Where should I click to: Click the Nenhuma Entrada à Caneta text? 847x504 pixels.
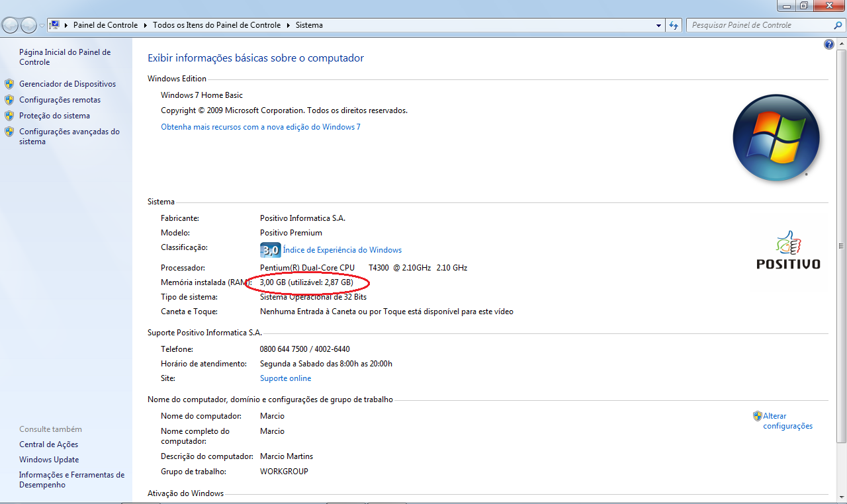point(386,312)
